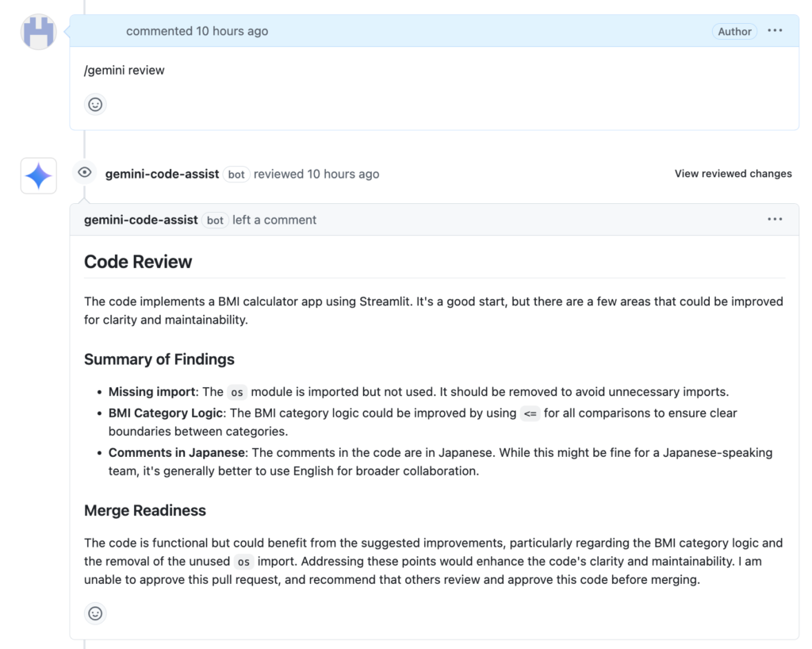Image resolution: width=812 pixels, height=649 pixels.
Task: Click the "/gemini review" comment text
Action: (x=124, y=70)
